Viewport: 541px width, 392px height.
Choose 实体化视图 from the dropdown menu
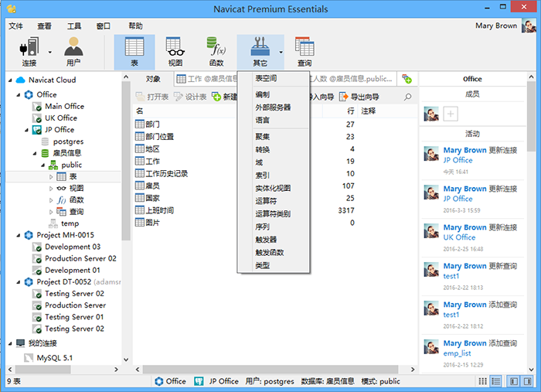(x=274, y=188)
